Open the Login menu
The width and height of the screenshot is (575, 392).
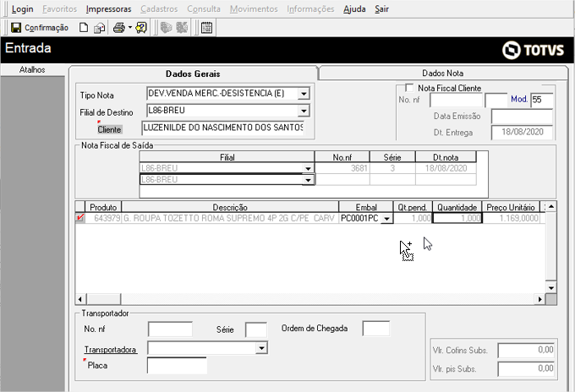(x=22, y=9)
